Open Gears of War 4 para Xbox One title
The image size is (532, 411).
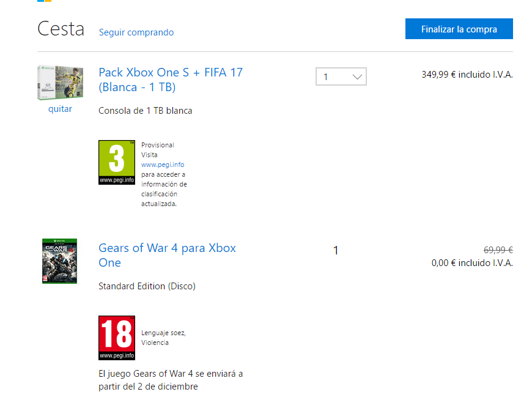point(167,255)
